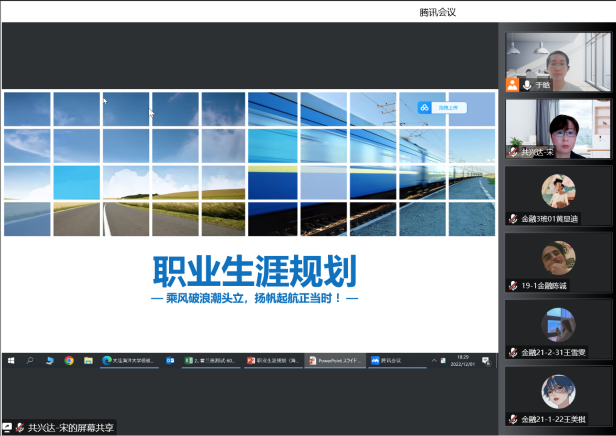Click the microphone icon next to 于晗
The width and height of the screenshot is (616, 436).
click(x=526, y=85)
